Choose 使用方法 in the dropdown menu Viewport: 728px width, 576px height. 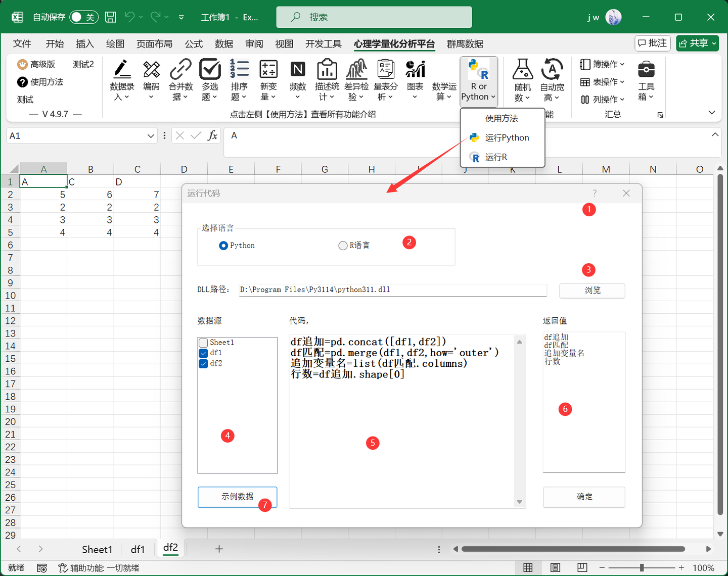point(503,118)
